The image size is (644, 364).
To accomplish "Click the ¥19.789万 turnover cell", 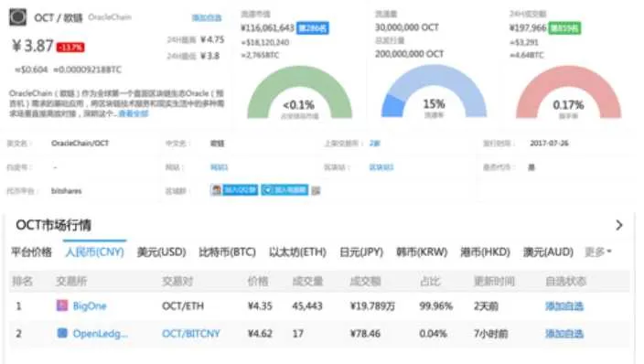I will [x=372, y=305].
